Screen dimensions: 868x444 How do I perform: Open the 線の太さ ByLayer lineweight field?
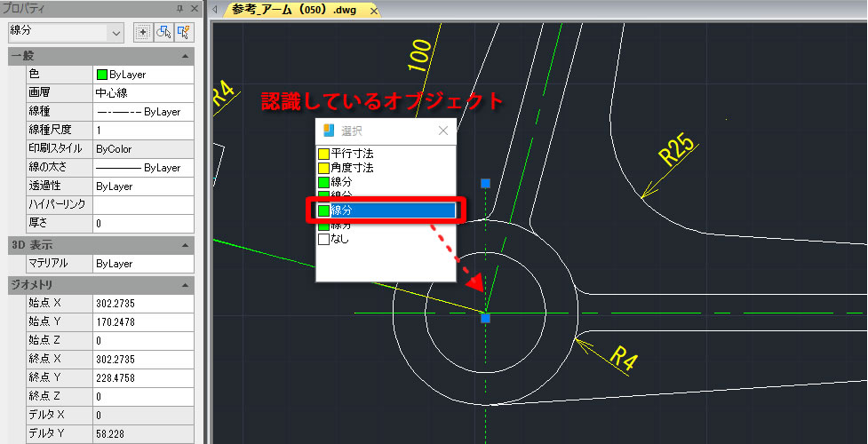point(143,167)
